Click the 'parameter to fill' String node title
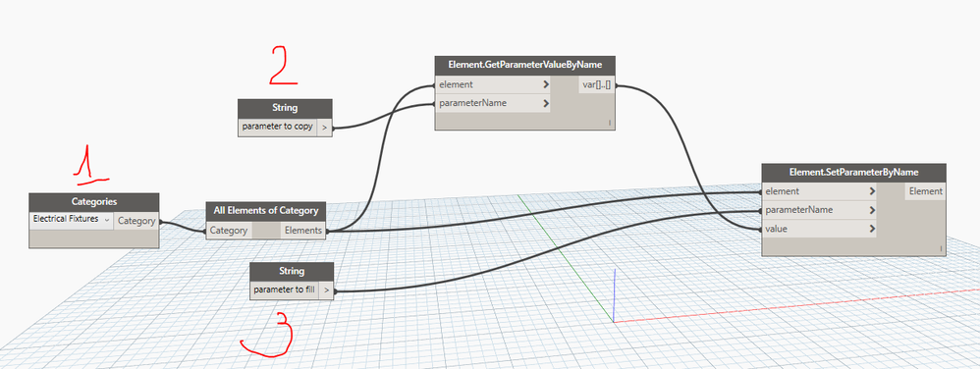 tap(292, 272)
